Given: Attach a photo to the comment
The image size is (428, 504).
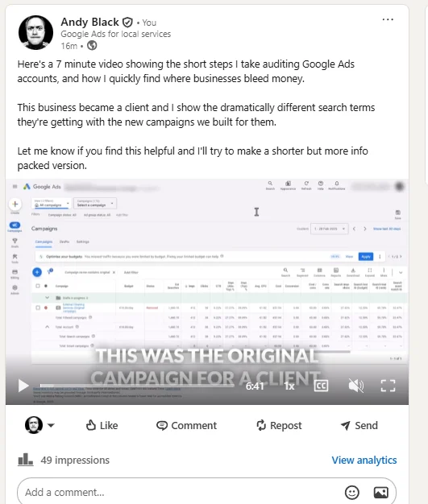Looking at the screenshot, I should 380,492.
